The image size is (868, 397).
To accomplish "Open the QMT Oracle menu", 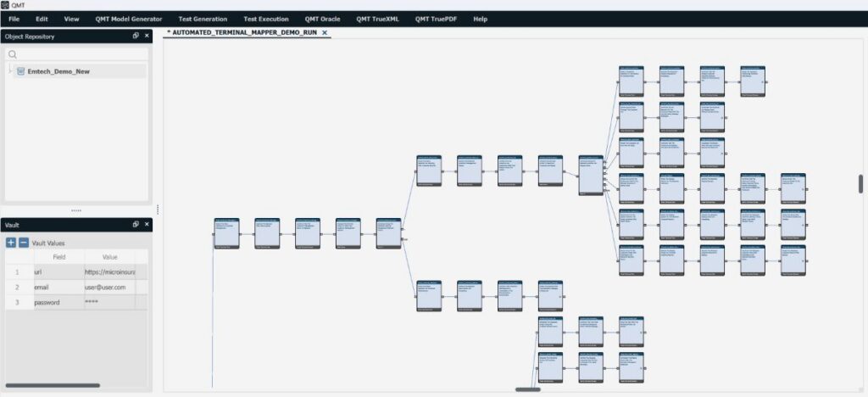I will [x=322, y=19].
